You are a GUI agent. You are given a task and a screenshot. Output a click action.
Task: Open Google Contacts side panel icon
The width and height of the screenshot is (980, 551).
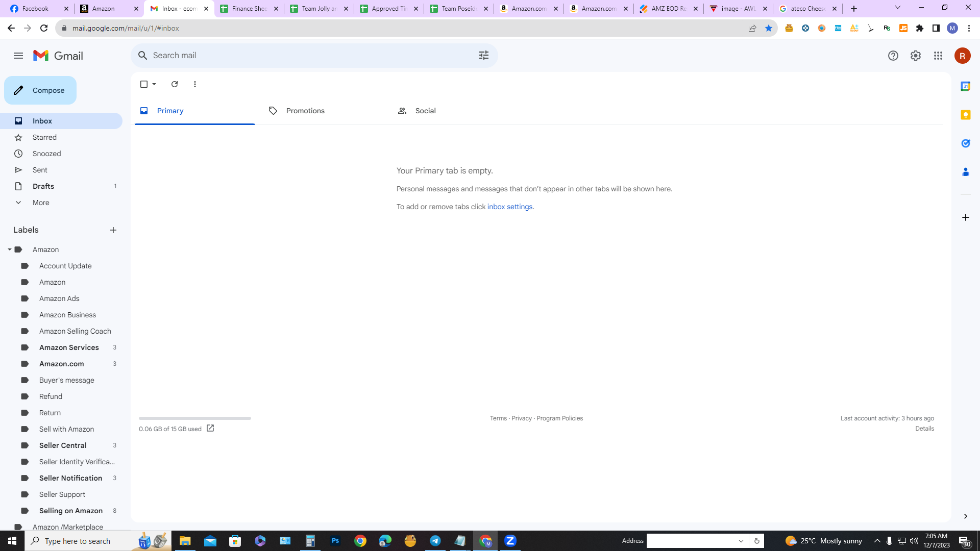[x=965, y=172]
